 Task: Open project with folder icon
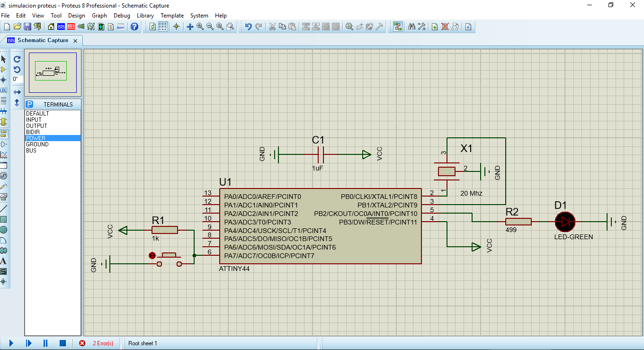point(17,27)
